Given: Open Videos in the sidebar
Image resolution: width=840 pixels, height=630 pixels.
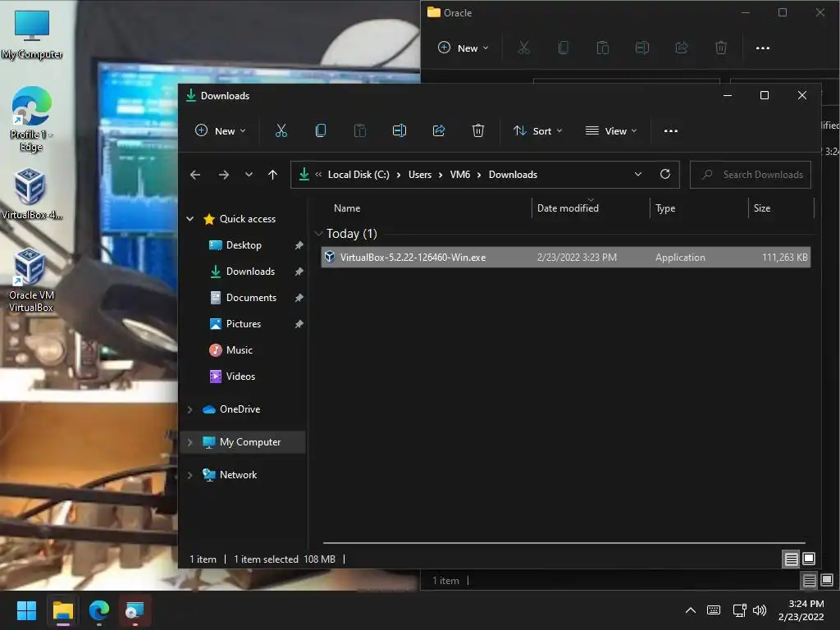Looking at the screenshot, I should tap(240, 376).
